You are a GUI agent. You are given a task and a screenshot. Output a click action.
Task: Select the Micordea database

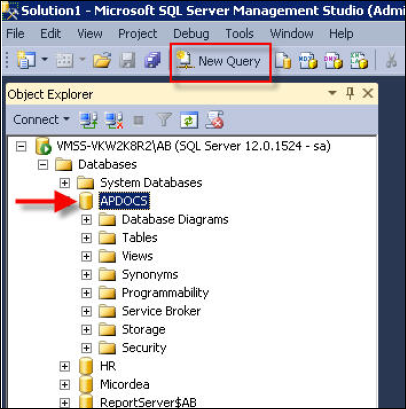125,384
